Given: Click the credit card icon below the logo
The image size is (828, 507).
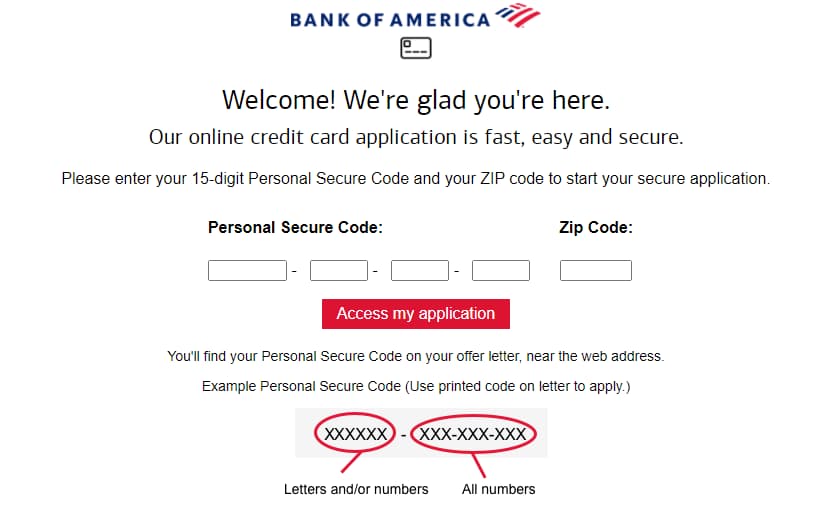Looking at the screenshot, I should point(416,48).
